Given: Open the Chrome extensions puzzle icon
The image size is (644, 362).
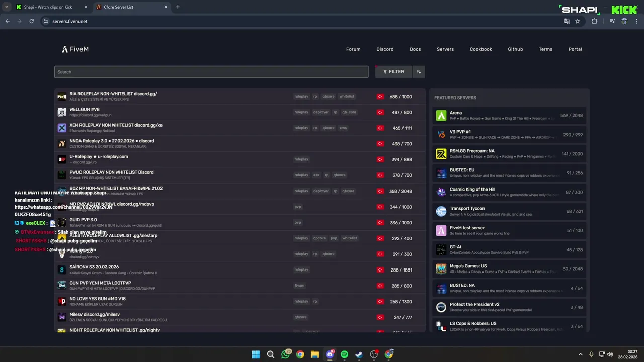Looking at the screenshot, I should pos(595,21).
